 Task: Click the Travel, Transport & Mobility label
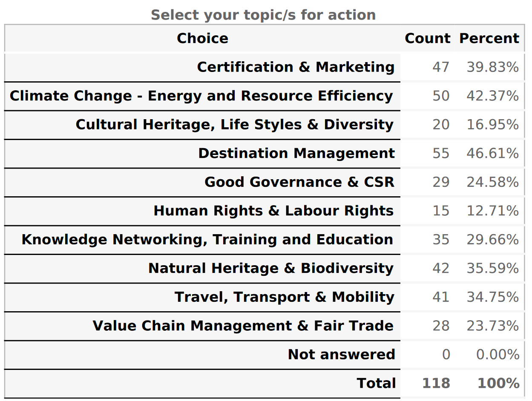pyautogui.click(x=284, y=297)
